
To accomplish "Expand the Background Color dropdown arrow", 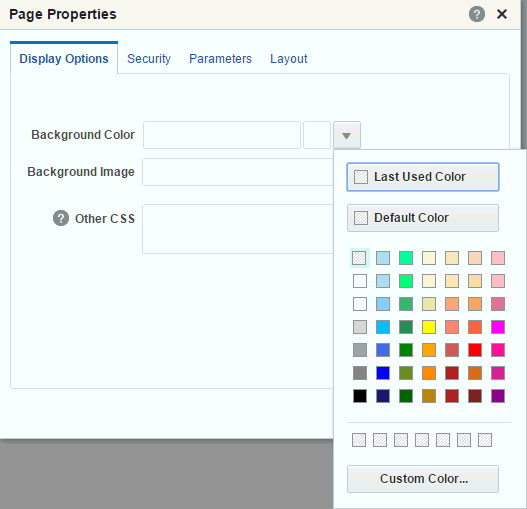I will [347, 135].
